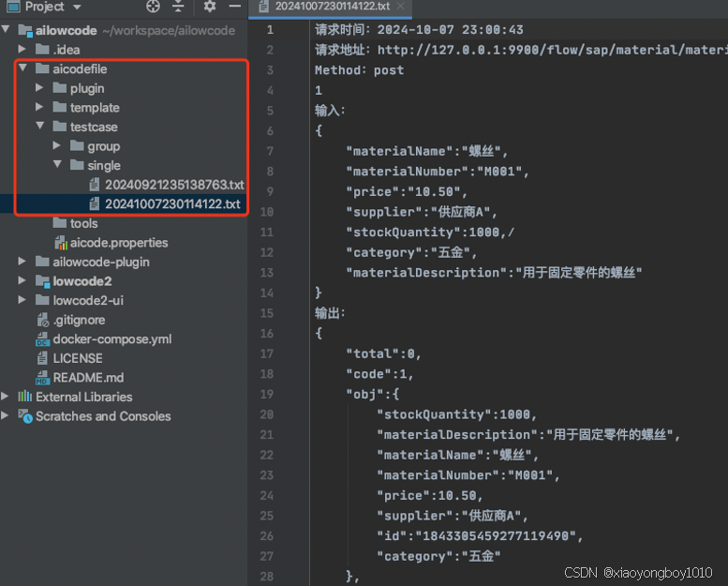This screenshot has width=728, height=586.
Task: Click the aicodefile folder icon
Action: point(42,68)
